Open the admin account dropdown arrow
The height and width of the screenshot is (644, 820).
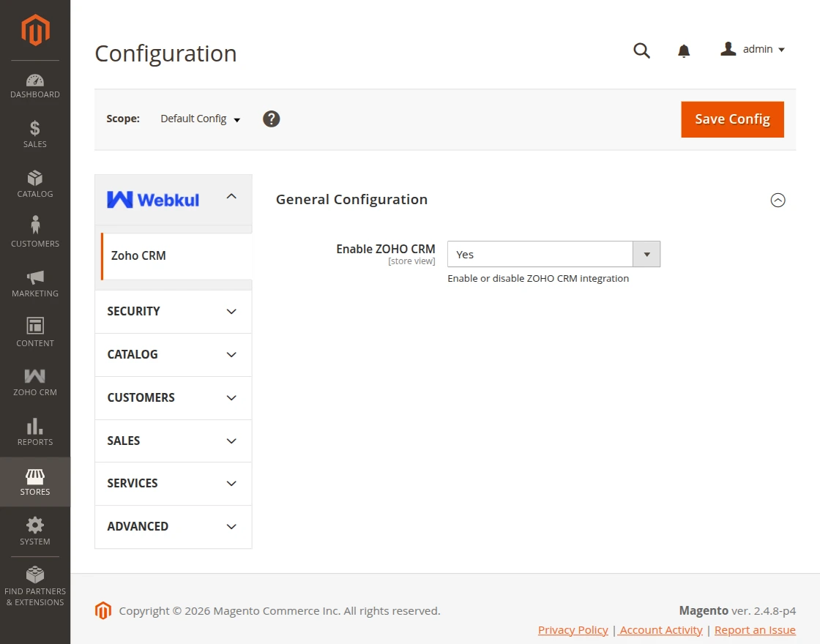click(781, 50)
